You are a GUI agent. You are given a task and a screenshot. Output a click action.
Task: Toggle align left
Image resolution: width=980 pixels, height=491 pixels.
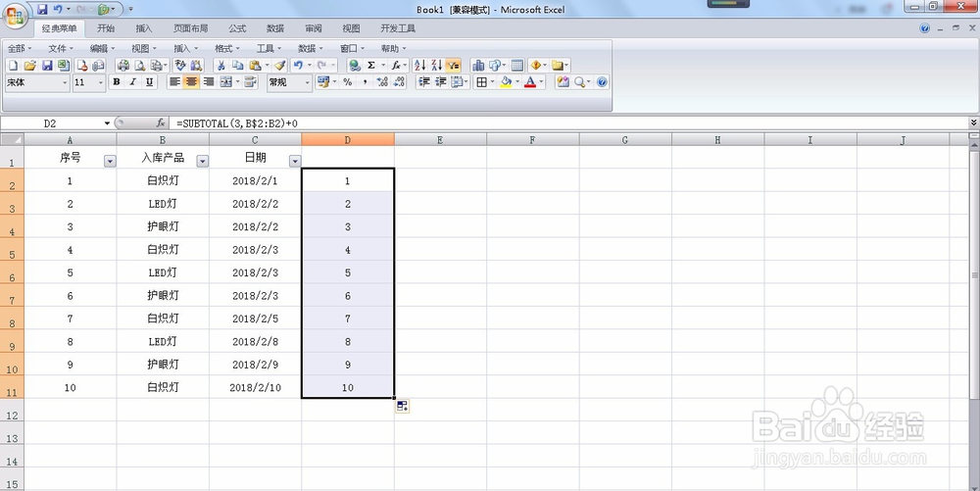coord(175,82)
